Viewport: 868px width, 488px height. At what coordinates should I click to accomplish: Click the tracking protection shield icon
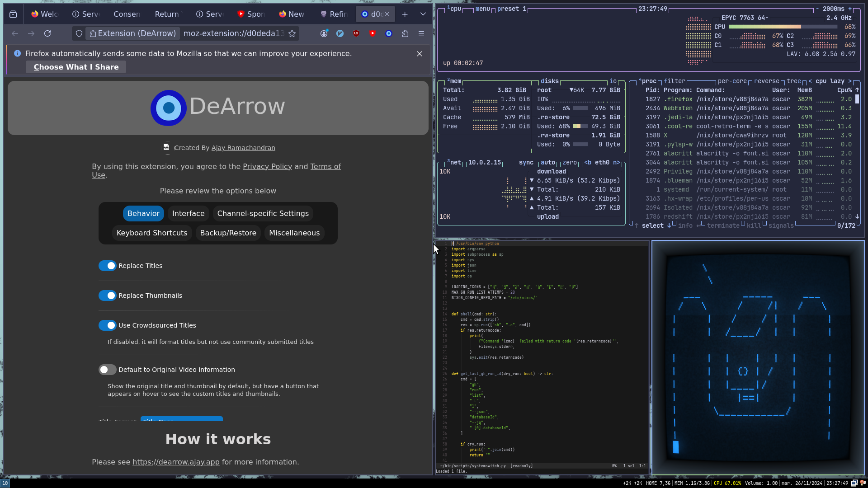(x=79, y=33)
